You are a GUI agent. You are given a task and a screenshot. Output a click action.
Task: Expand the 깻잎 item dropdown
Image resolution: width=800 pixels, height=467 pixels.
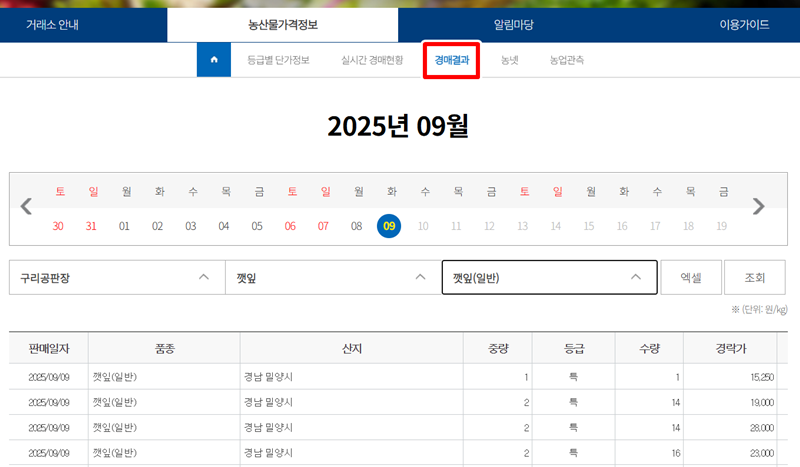click(333, 278)
